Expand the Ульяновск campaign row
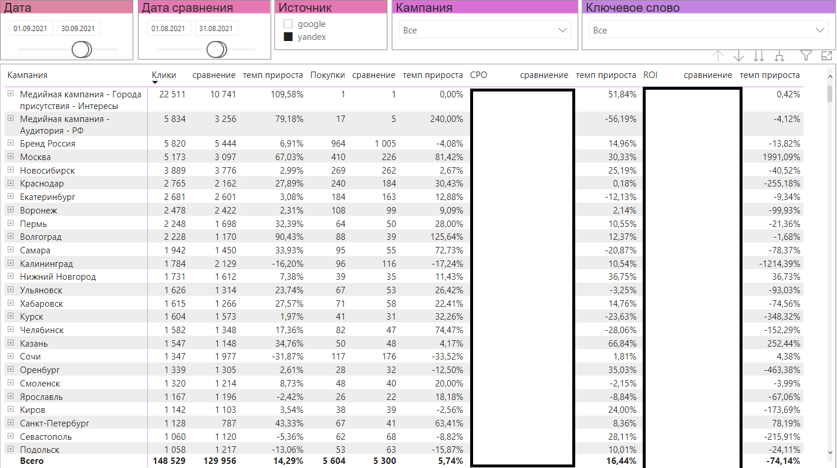 click(10, 290)
